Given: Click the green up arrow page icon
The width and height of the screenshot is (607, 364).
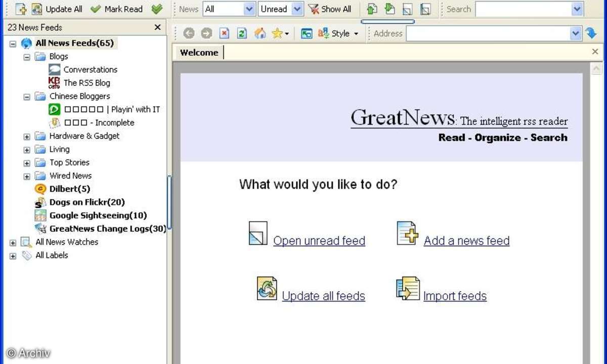Looking at the screenshot, I should click(372, 9).
